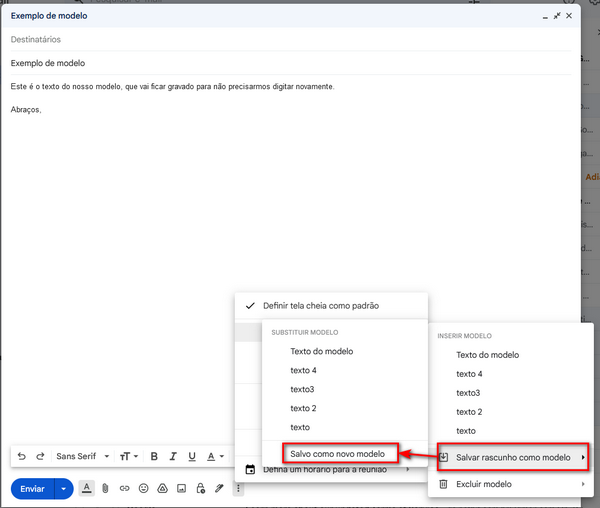This screenshot has width=600, height=508.
Task: Undo last edit in compose toolbar
Action: pos(22,456)
